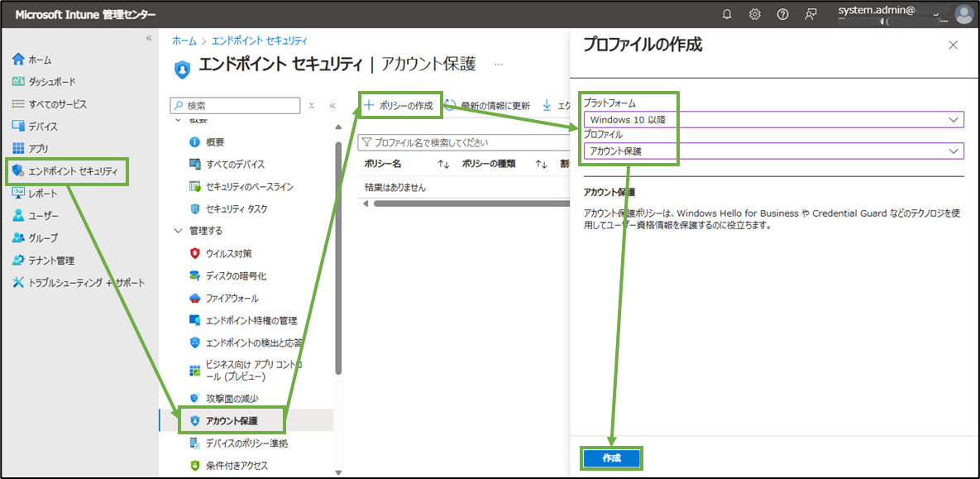Click エンドポイント セキュリティ breadcrumb link
Viewport: 980px width, 479px height.
[260, 41]
